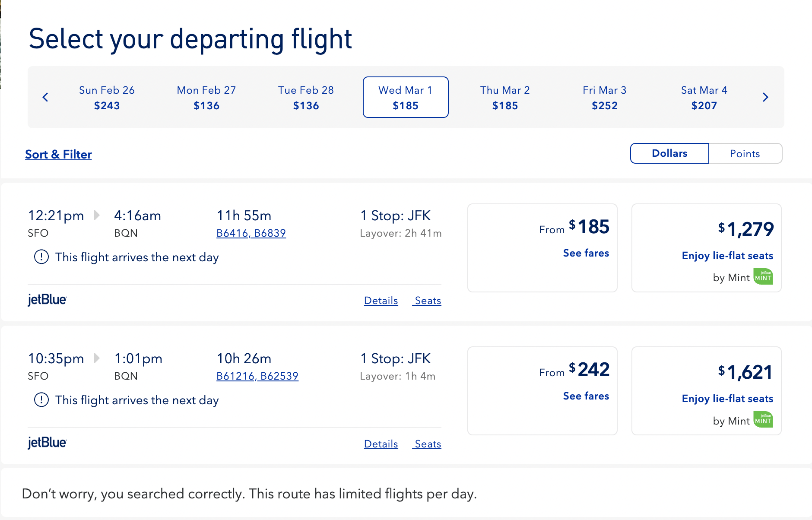812x520 pixels.
Task: Open flight numbers B6416, B6839 link
Action: (x=251, y=233)
